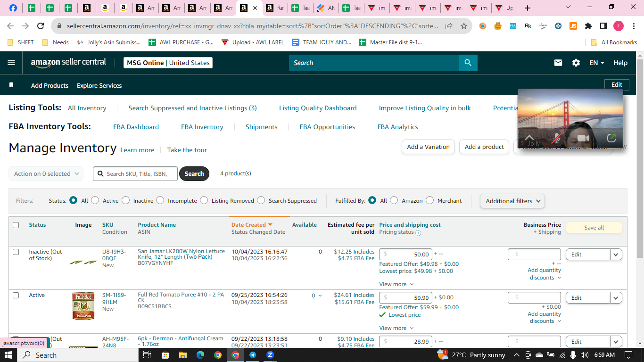The image size is (644, 362).
Task: Expand View more under the 50.00 price
Action: (x=396, y=284)
